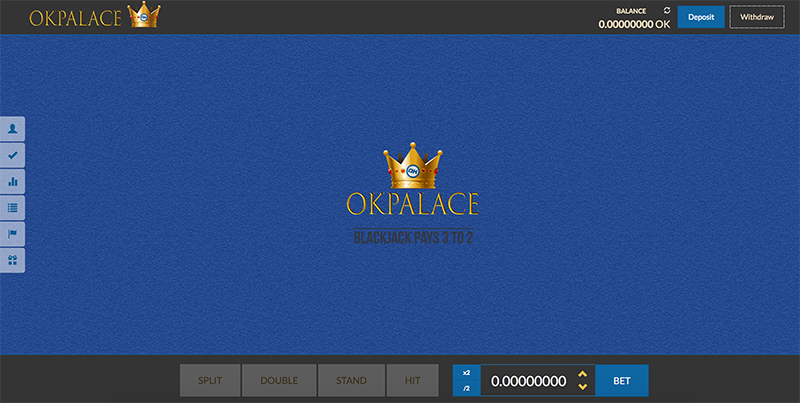Decrease bet amount with the down arrow
Viewport: 800px width, 403px height.
point(582,387)
